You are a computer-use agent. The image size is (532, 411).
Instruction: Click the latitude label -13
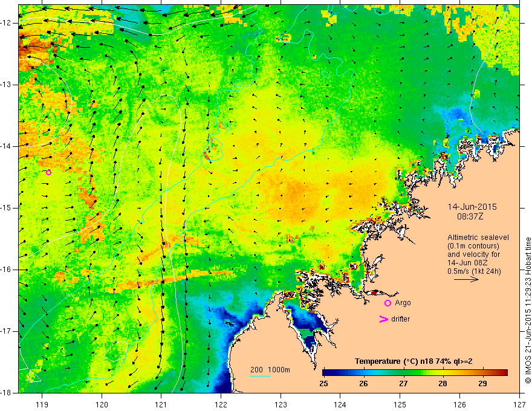tap(7, 85)
